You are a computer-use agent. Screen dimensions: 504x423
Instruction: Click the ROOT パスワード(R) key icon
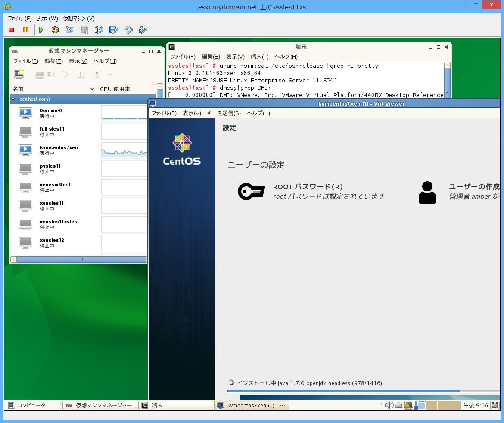pos(252,191)
